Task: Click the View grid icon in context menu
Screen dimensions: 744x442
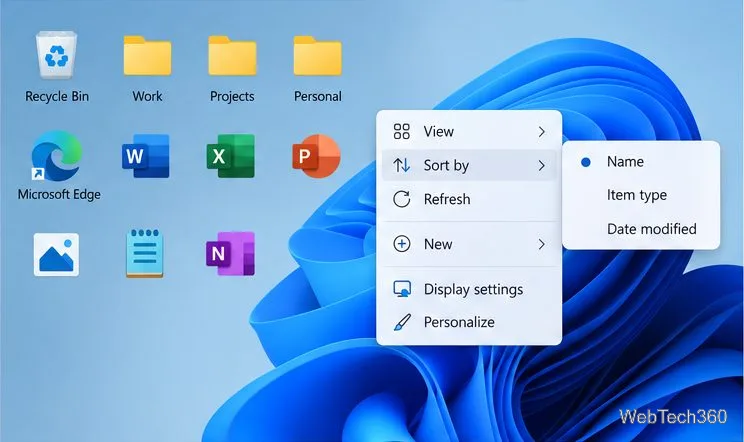Action: 401,131
